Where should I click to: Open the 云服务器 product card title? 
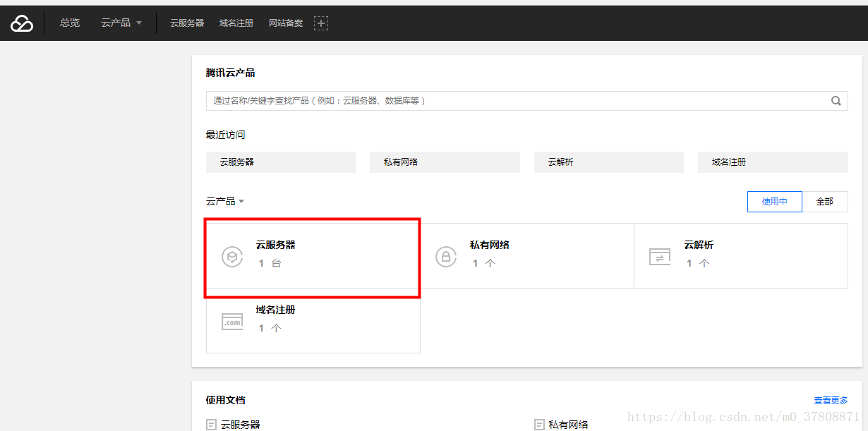276,245
